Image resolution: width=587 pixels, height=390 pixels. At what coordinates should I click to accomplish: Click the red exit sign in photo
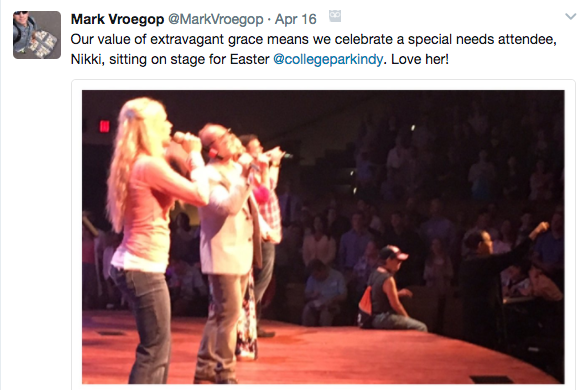pyautogui.click(x=104, y=126)
